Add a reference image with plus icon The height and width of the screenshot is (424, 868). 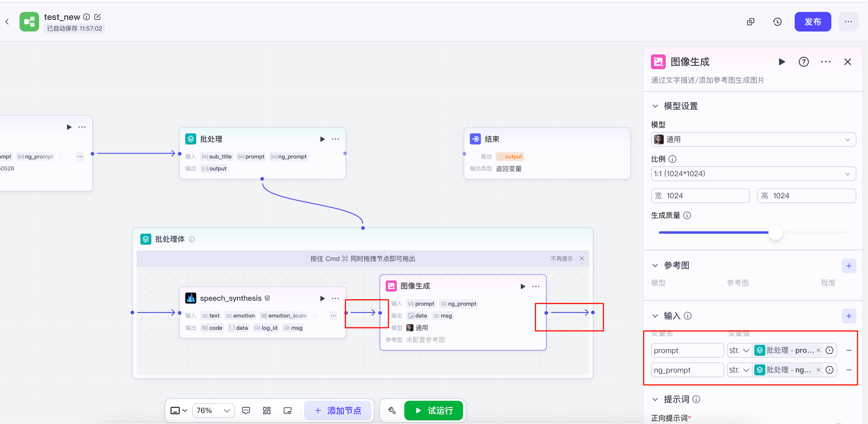pos(848,266)
